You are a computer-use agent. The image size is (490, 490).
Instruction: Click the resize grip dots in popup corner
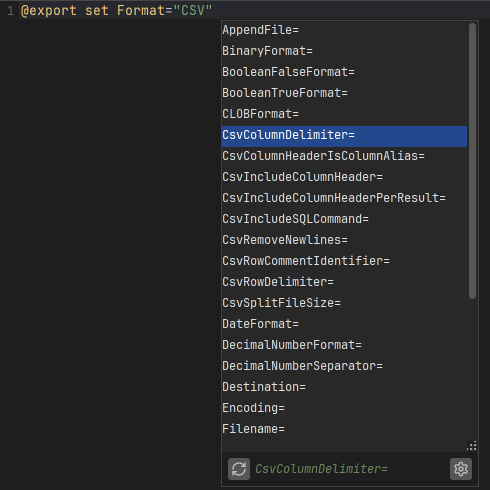[x=472, y=446]
